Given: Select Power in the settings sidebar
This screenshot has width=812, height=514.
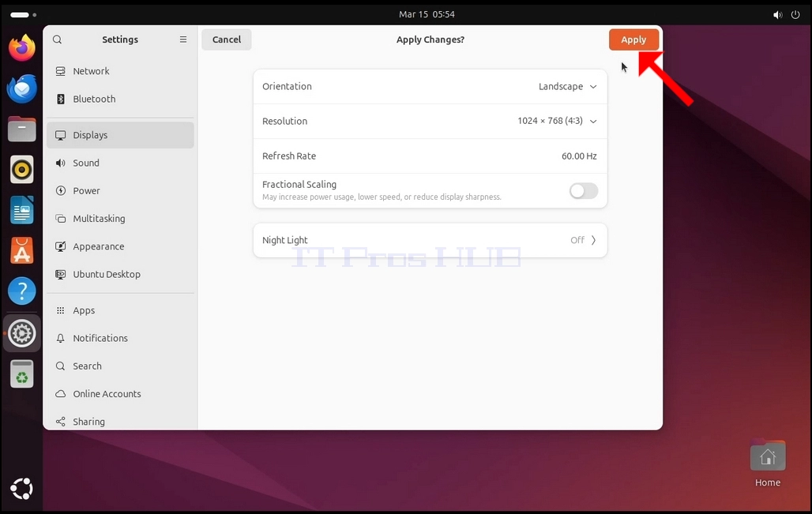Looking at the screenshot, I should [120, 190].
